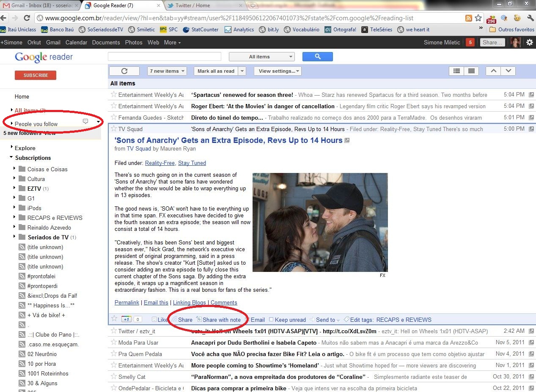Click Mark all as read
Viewport: 536px width, 392px height.
(216, 71)
